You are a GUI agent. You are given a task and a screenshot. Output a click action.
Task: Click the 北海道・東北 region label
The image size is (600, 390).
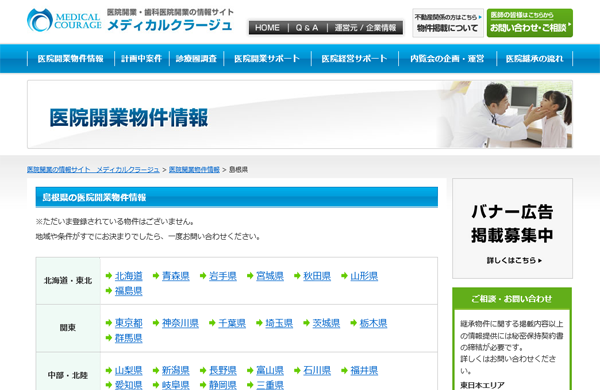pos(68,281)
